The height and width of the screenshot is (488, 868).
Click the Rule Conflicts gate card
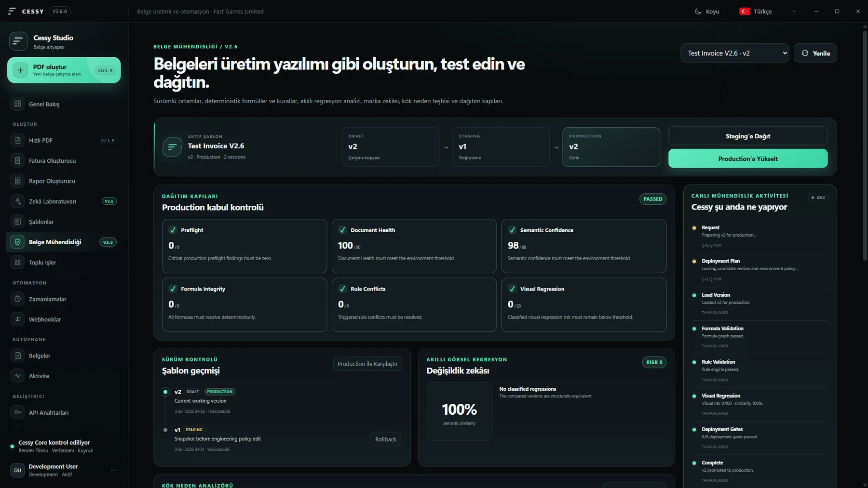tap(414, 305)
